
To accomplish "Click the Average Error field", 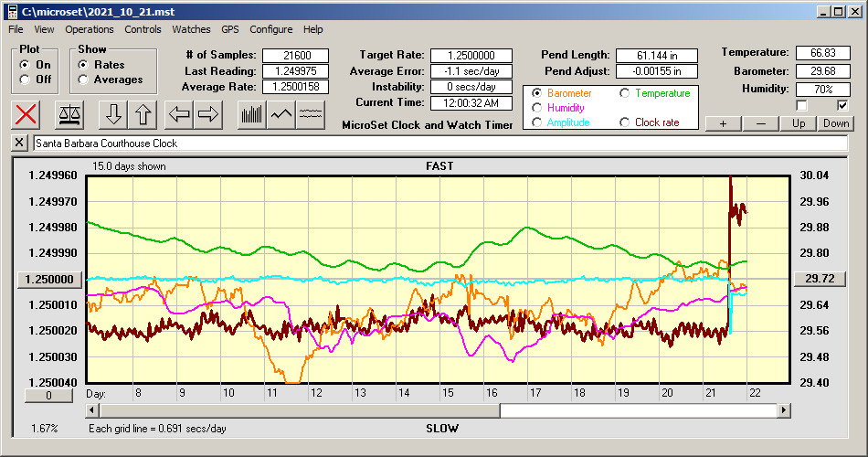I will click(471, 71).
